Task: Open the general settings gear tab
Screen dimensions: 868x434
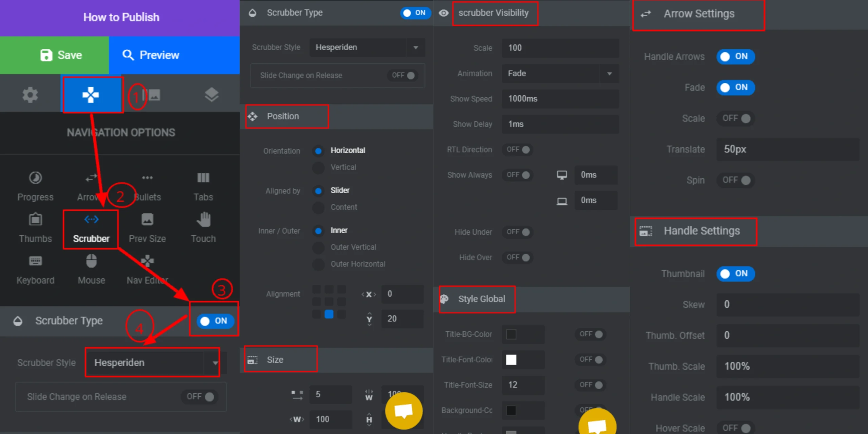Action: 30,95
